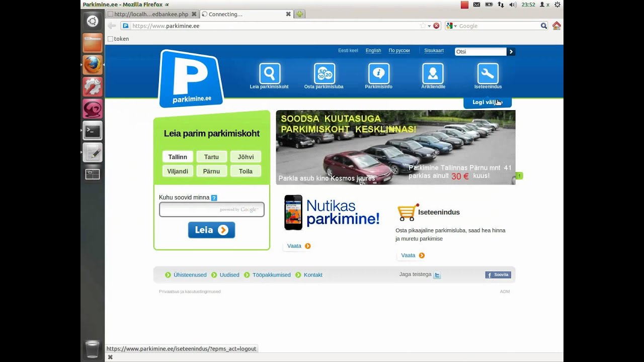Screen dimensions: 644x362
Task: Open the sound volume indicator
Action: 513,5
